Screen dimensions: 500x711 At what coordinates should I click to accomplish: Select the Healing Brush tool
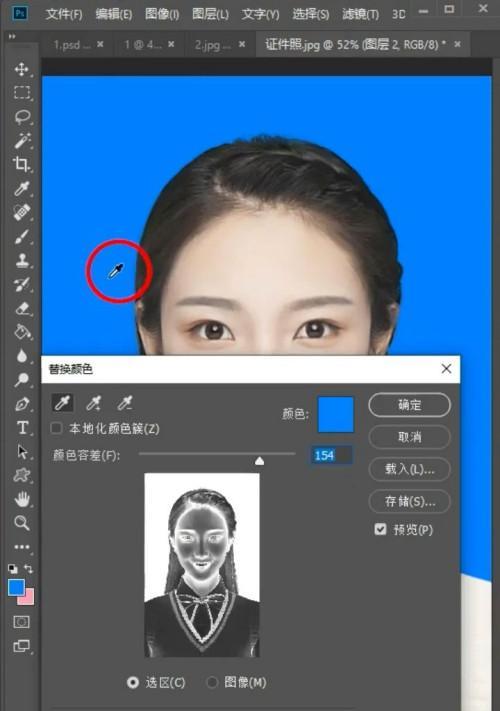21,212
